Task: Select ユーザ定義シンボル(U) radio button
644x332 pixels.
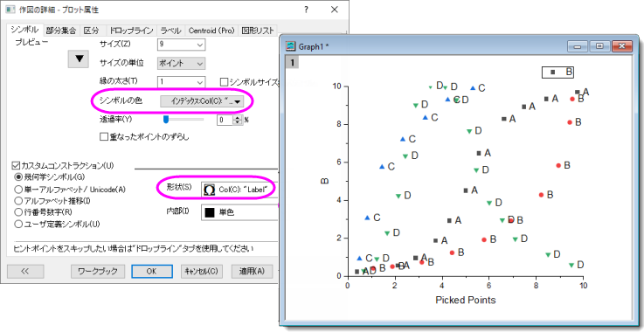Action: [18, 224]
